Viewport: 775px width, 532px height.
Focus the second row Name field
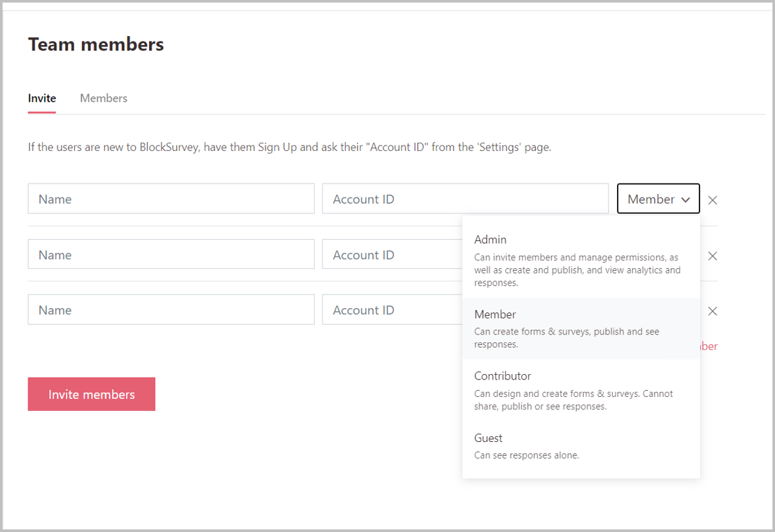click(x=171, y=254)
